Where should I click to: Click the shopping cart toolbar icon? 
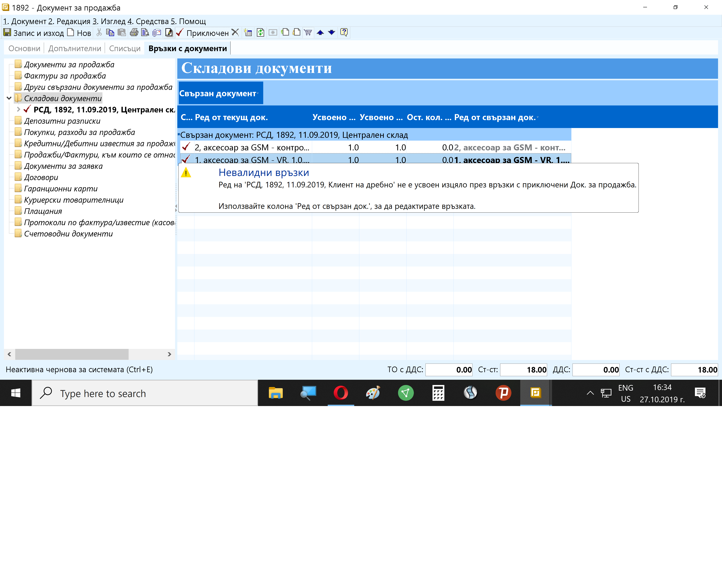coord(308,33)
